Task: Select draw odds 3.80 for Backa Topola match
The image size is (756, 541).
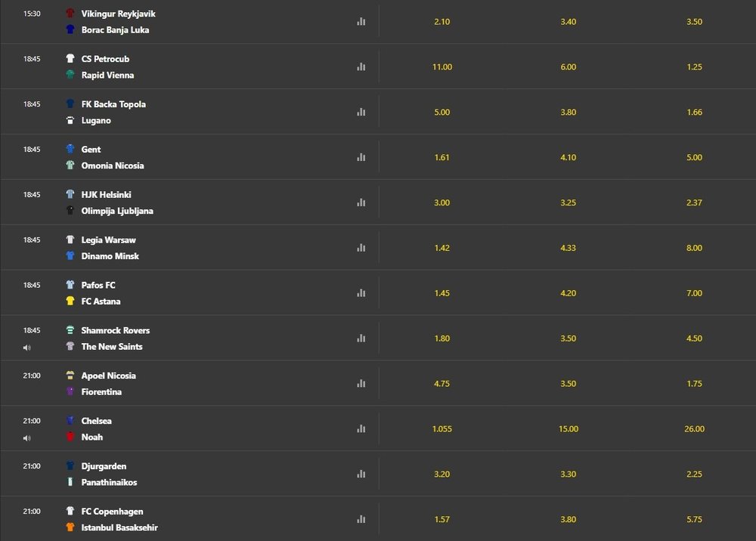Action: tap(568, 113)
